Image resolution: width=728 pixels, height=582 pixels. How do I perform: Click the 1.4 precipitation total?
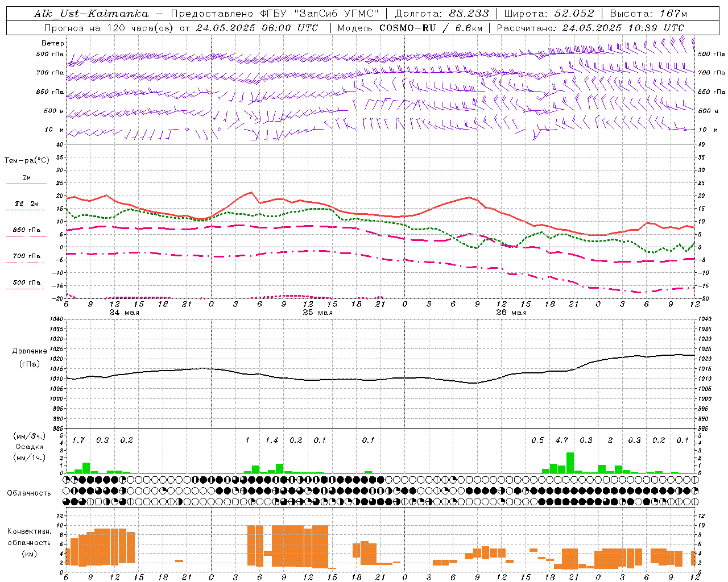(x=272, y=440)
